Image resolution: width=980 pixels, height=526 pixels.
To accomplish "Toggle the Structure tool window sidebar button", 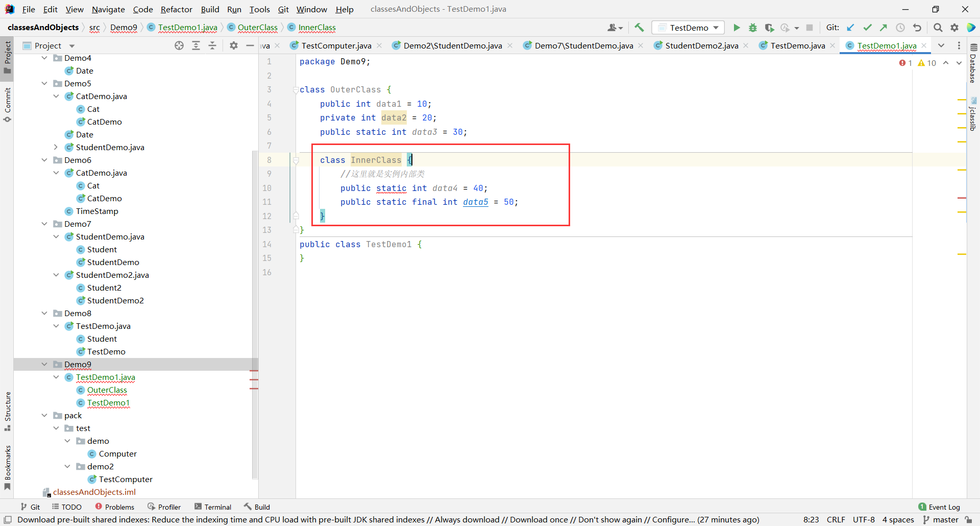I will coord(7,411).
